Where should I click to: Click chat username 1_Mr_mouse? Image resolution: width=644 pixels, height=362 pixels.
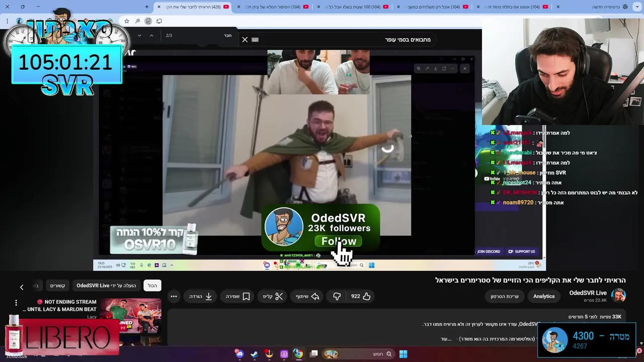pos(519,172)
